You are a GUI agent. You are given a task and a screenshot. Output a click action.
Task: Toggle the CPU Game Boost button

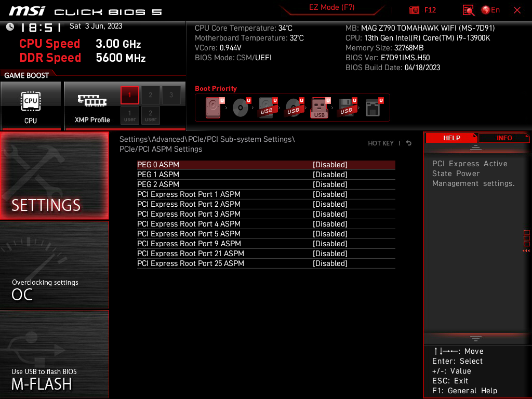click(31, 105)
